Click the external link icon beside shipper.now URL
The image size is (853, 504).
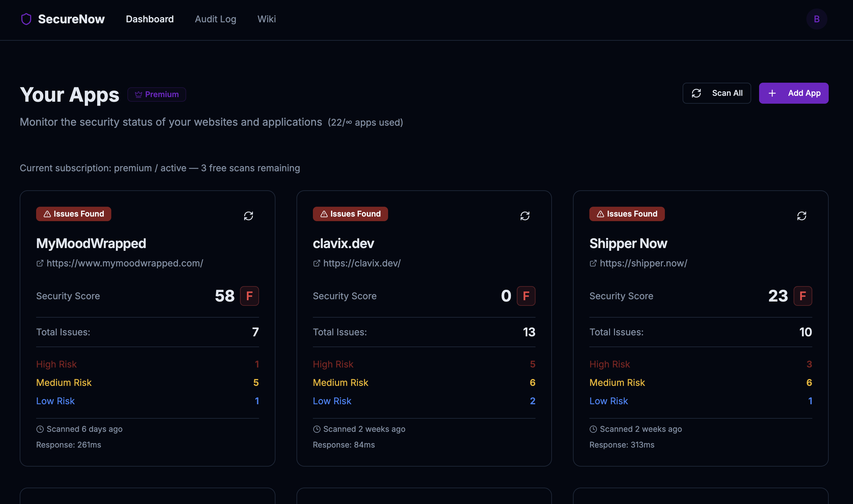pos(593,263)
